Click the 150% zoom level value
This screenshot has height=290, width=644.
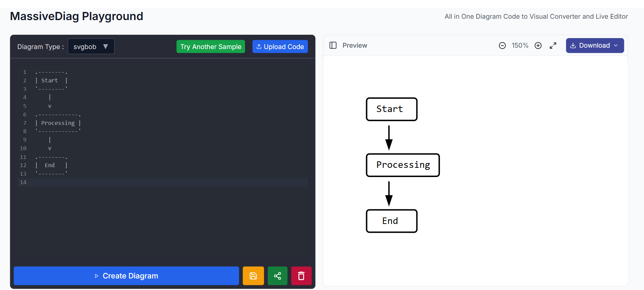click(x=520, y=46)
